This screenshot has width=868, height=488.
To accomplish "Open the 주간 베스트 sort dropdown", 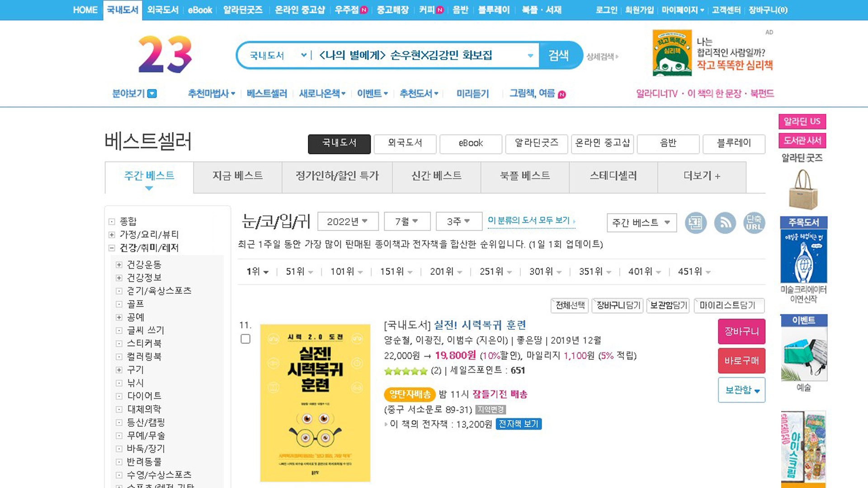I will (x=641, y=223).
